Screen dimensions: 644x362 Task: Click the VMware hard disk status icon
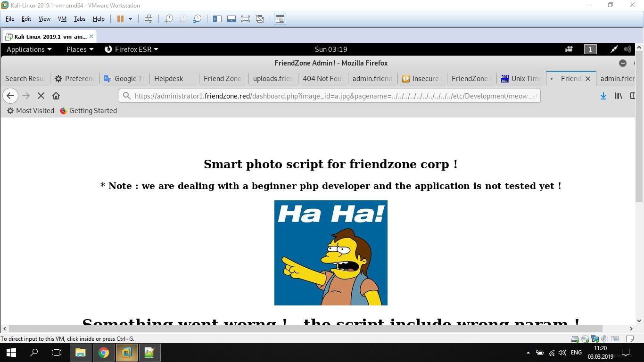click(575, 339)
